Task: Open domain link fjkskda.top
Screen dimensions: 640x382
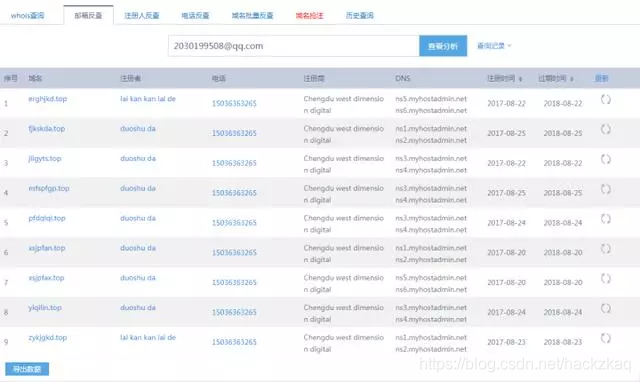Action: click(47, 129)
